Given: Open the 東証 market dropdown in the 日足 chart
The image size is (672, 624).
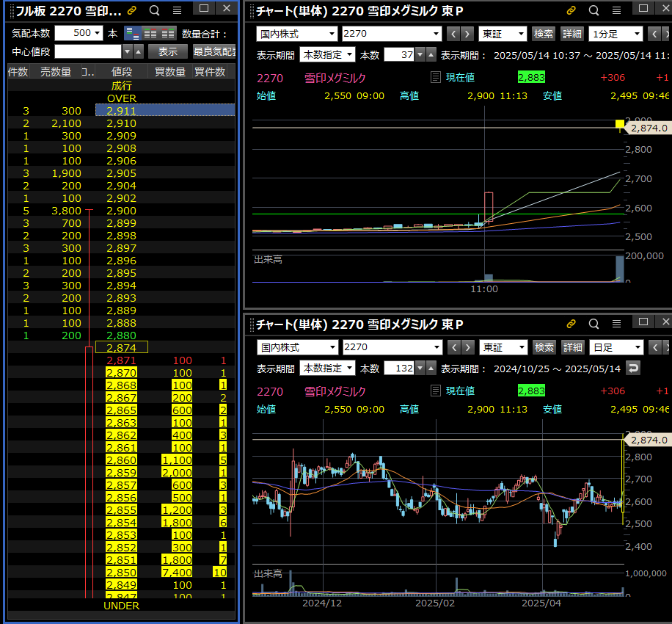Looking at the screenshot, I should [x=503, y=347].
